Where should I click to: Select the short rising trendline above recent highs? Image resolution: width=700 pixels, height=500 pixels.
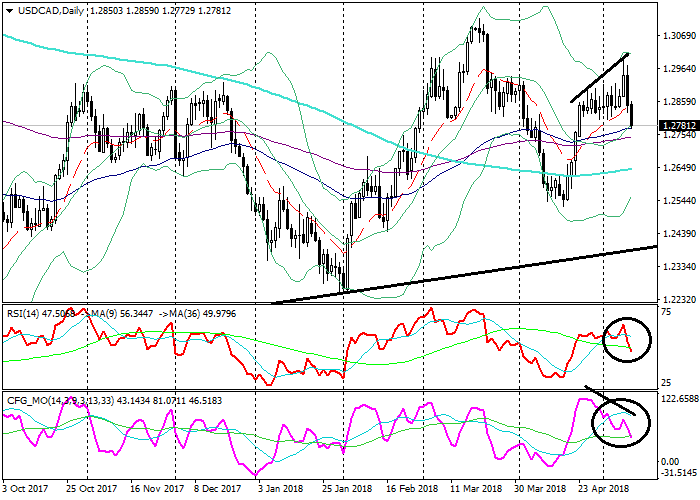pos(600,77)
